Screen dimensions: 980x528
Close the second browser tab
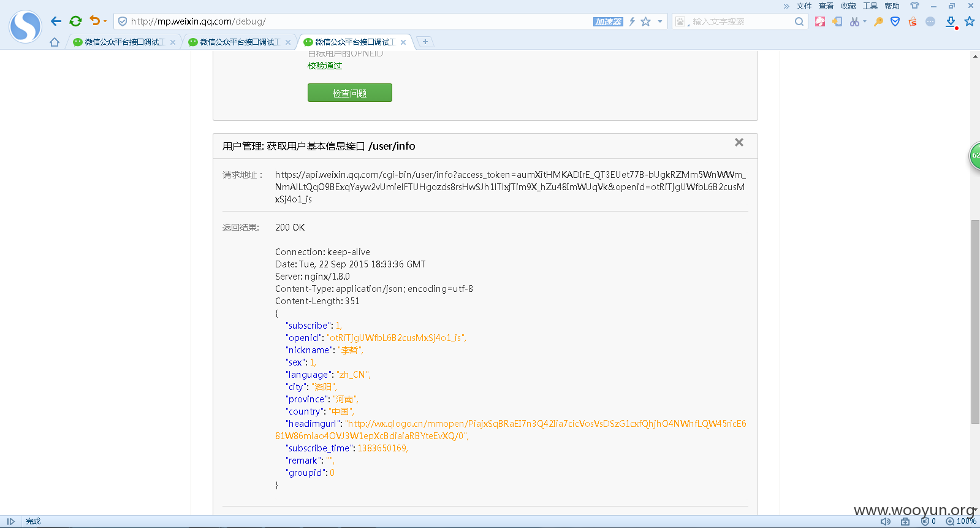[288, 42]
